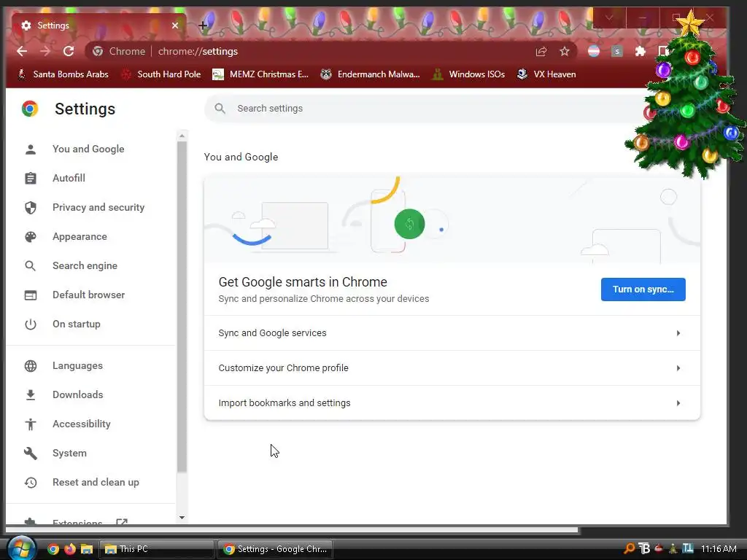Open the MEMZ Christmas bookmark
The image size is (747, 560).
[260, 74]
